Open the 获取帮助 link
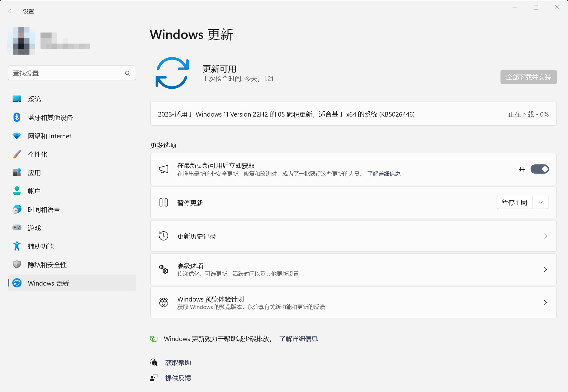The width and height of the screenshot is (568, 392). pyautogui.click(x=178, y=363)
